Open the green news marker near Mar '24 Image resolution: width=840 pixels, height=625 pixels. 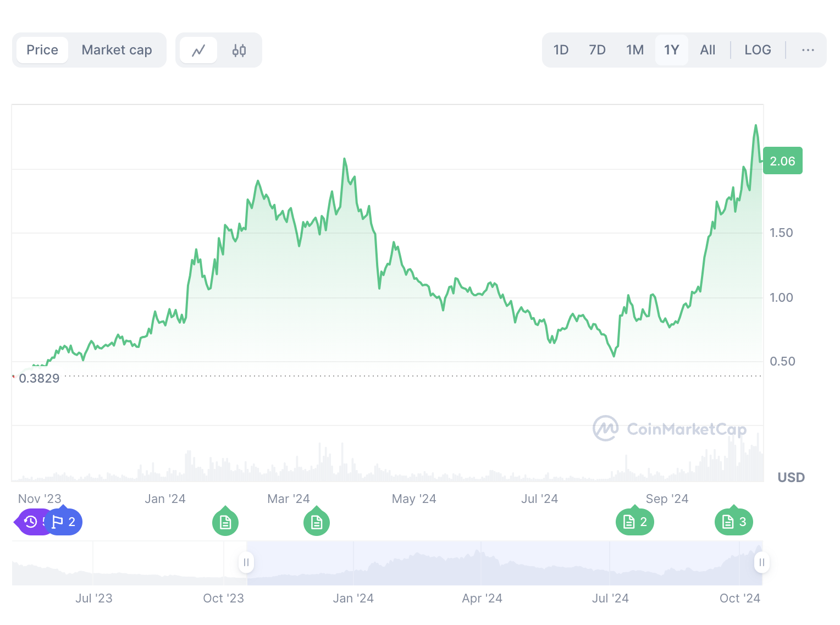tap(317, 522)
